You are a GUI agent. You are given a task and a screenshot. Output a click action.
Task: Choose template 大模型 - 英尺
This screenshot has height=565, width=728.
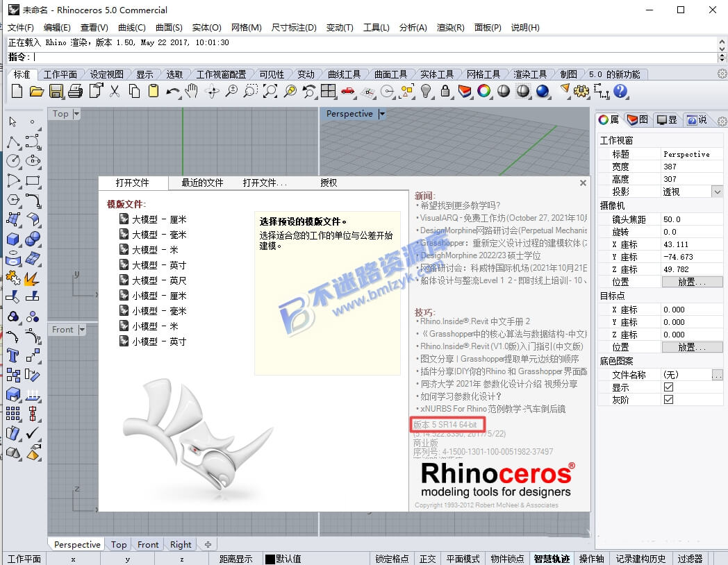[154, 280]
